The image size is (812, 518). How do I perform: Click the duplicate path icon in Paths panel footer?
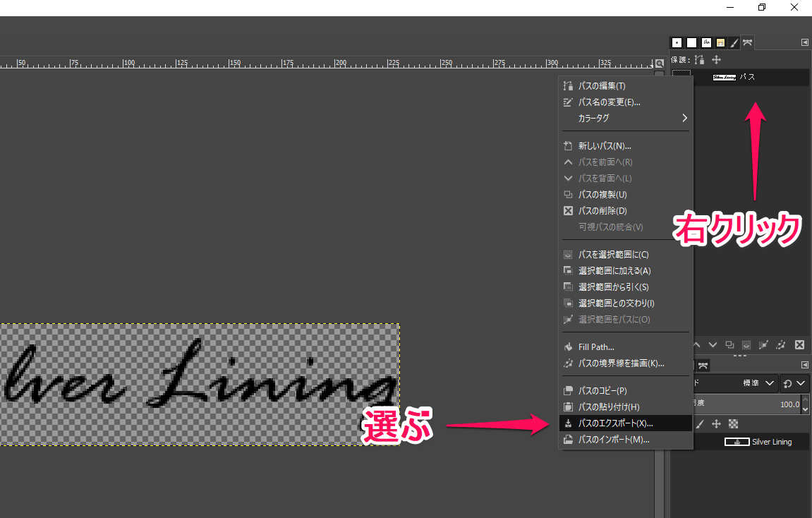[729, 345]
